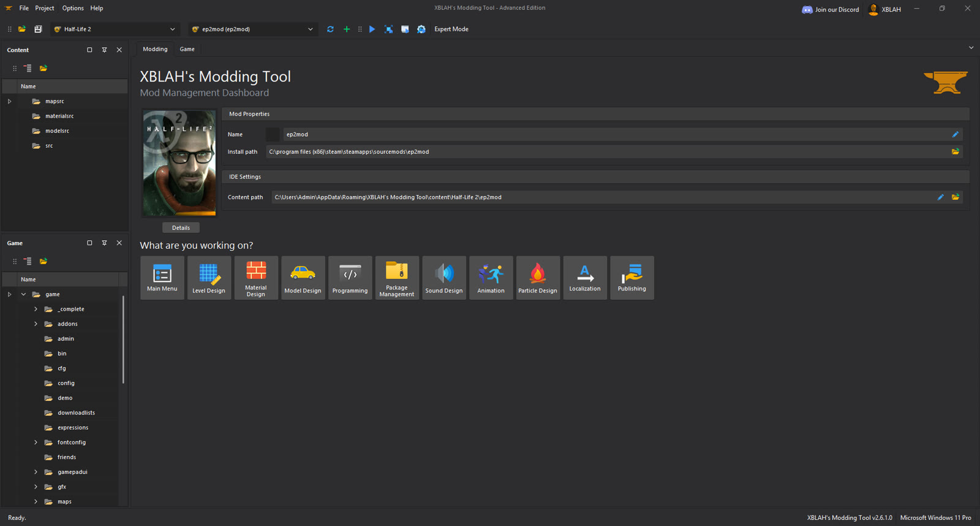Expand the fontconfig folder node

pos(36,442)
